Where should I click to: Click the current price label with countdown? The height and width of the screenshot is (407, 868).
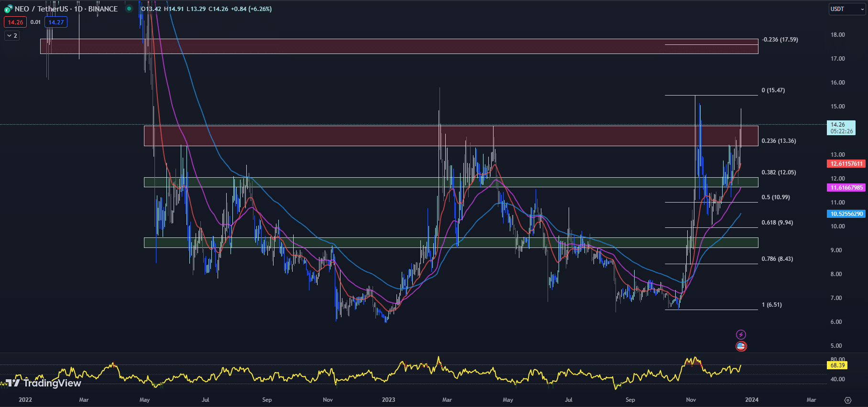pos(841,128)
